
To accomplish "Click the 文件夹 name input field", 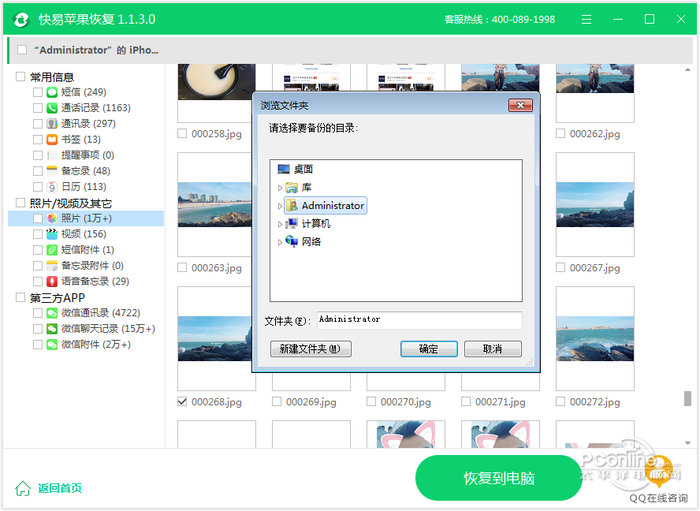I will point(419,320).
